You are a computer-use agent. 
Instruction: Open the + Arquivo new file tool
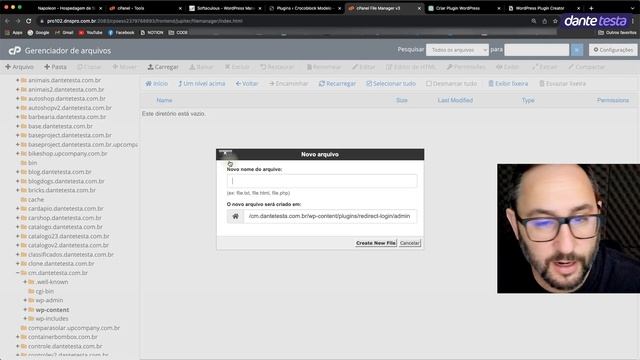pyautogui.click(x=19, y=67)
